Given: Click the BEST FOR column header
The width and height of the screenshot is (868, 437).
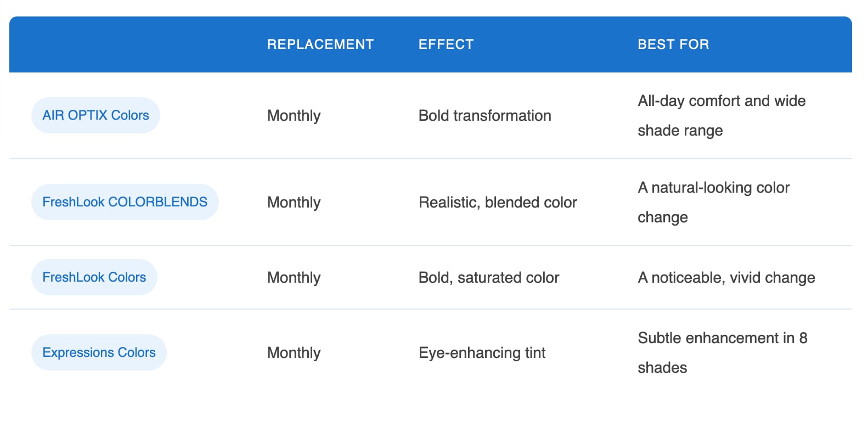Looking at the screenshot, I should [x=673, y=44].
